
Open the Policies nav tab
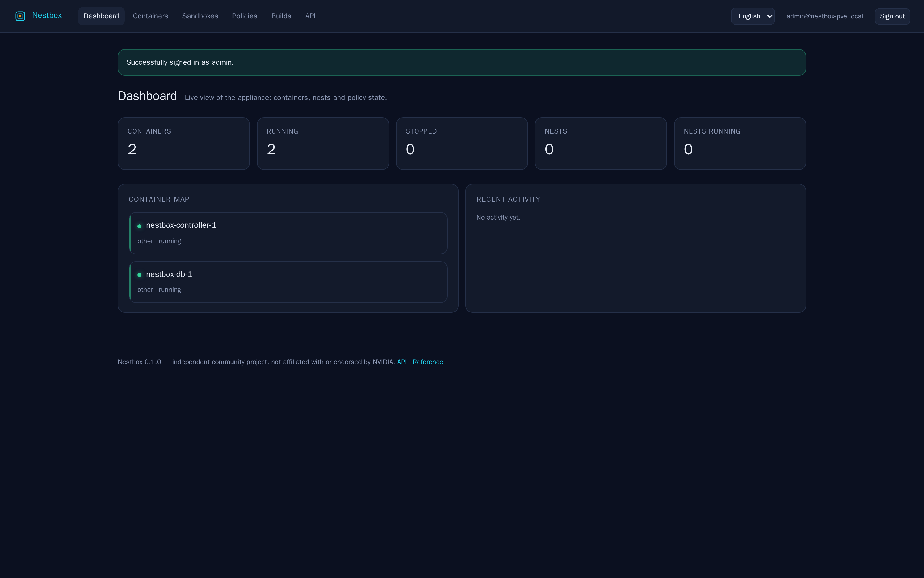click(245, 16)
